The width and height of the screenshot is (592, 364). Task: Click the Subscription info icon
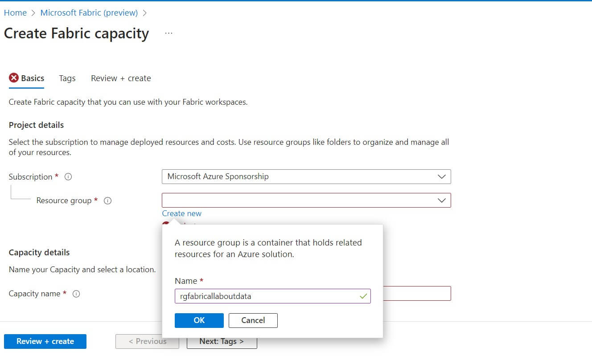68,176
